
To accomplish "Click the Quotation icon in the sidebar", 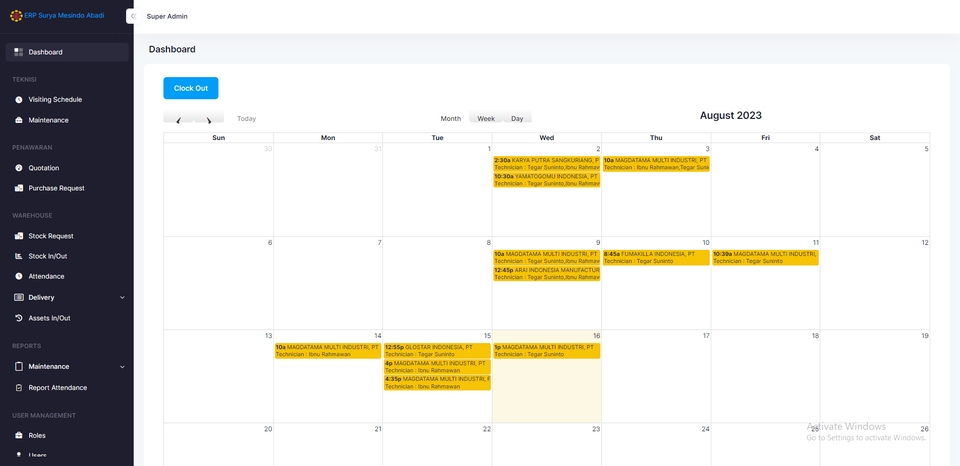I will coord(18,168).
